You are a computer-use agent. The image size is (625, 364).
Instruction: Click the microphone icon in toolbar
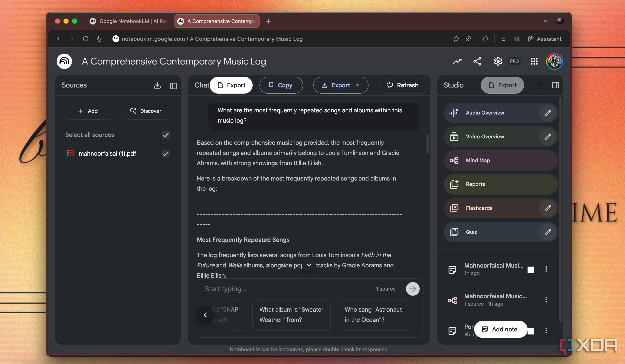click(x=99, y=39)
